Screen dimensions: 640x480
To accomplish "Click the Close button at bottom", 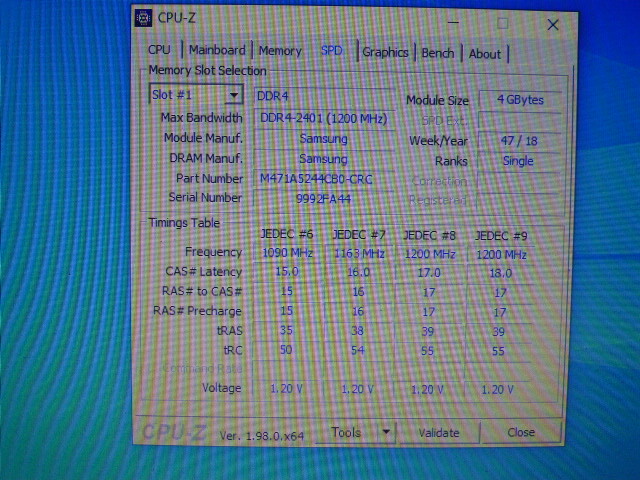I will tap(521, 432).
